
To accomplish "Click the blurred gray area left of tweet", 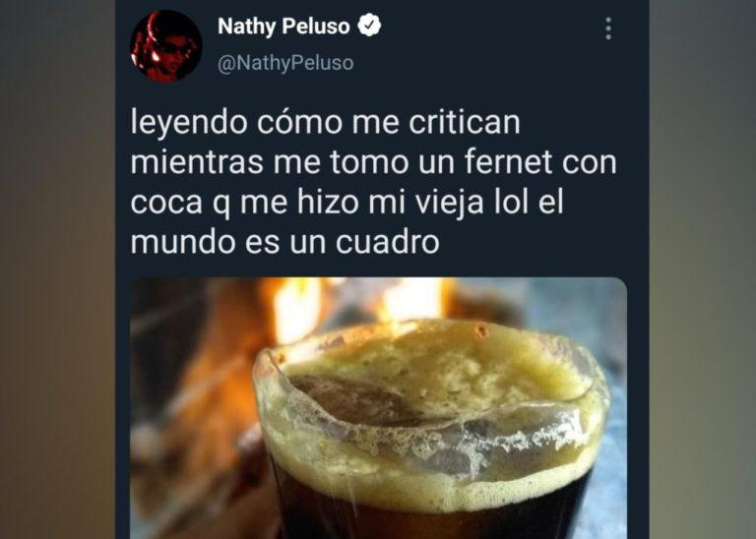I will point(57,269).
